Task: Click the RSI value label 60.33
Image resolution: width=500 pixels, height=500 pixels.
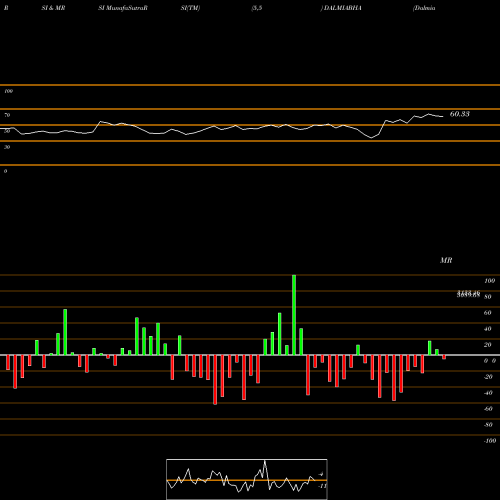Action: point(460,114)
